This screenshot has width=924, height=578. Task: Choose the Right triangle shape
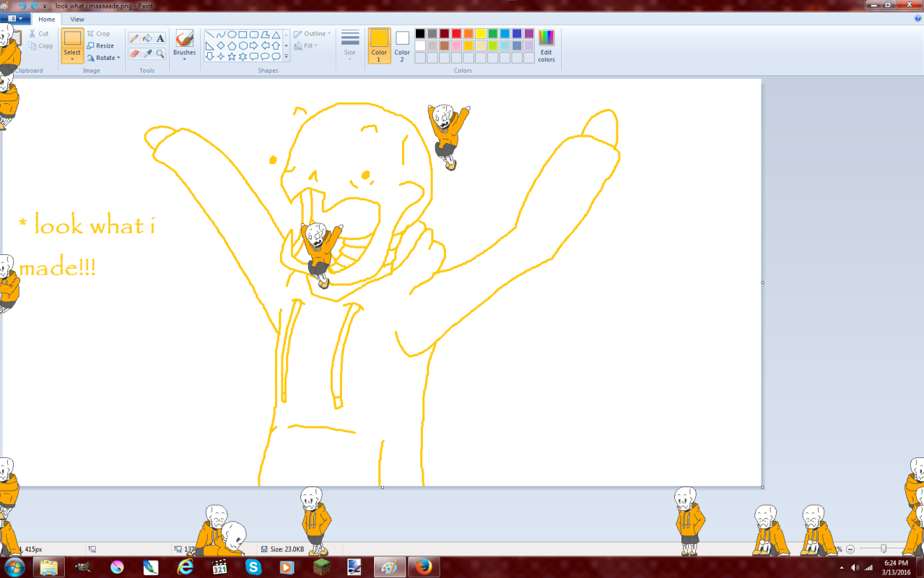click(x=209, y=46)
